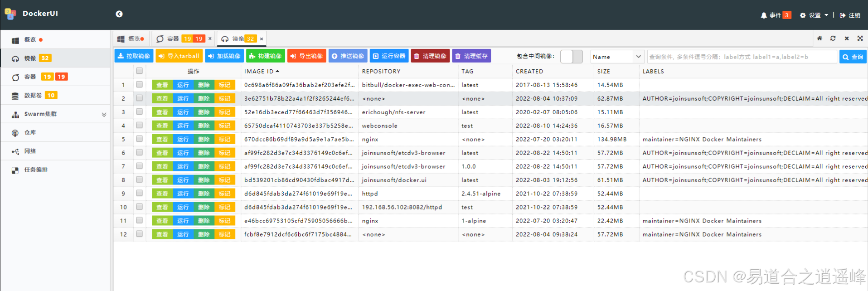Click the home icon in tab bar
Image resolution: width=868 pixels, height=291 pixels.
coord(820,39)
